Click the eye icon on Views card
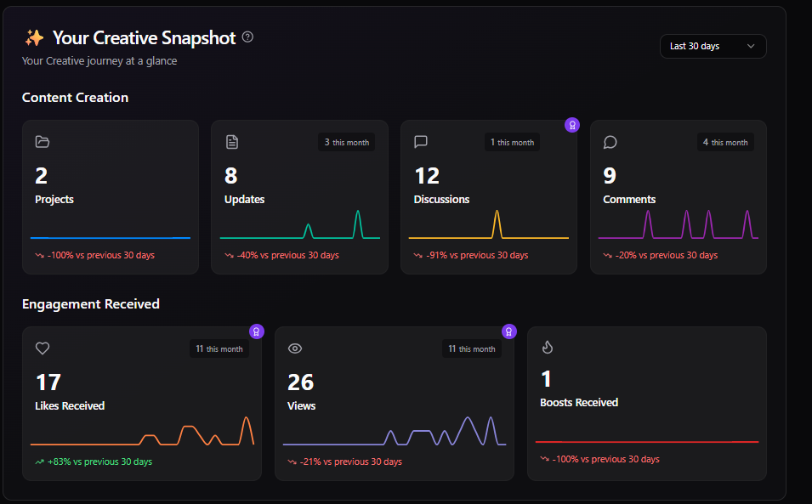This screenshot has width=812, height=504. click(x=295, y=348)
